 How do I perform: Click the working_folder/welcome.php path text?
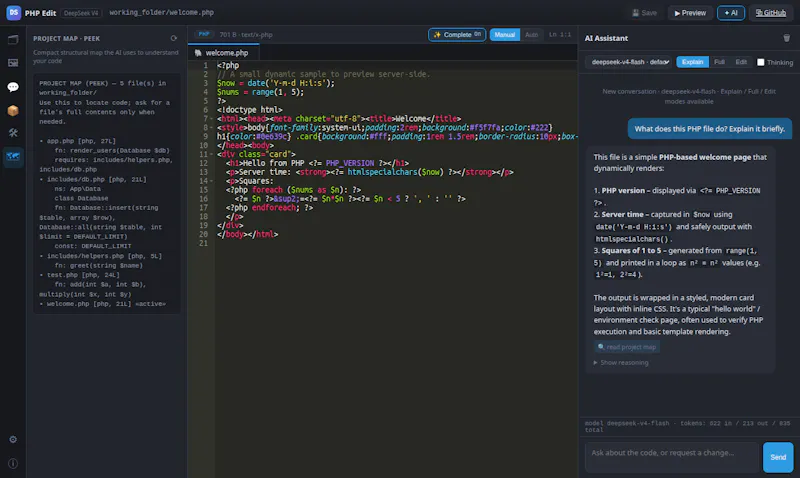161,12
